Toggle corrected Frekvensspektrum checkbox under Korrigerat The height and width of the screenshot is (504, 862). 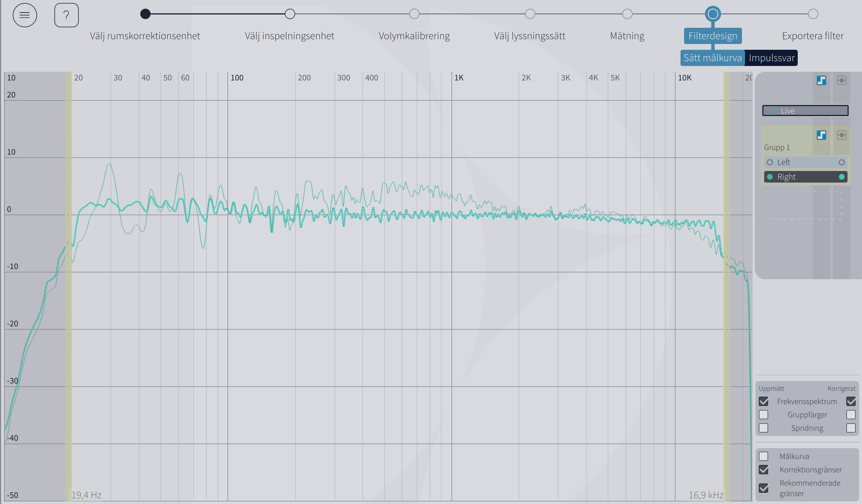click(x=851, y=401)
